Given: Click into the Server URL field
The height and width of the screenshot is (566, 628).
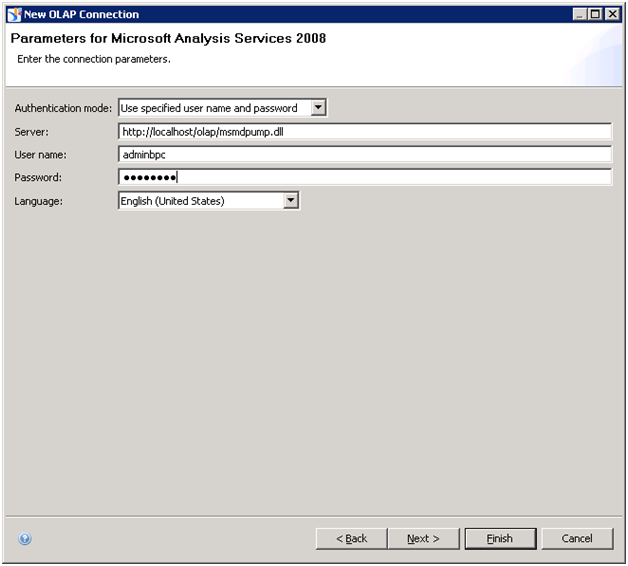Looking at the screenshot, I should (x=364, y=131).
